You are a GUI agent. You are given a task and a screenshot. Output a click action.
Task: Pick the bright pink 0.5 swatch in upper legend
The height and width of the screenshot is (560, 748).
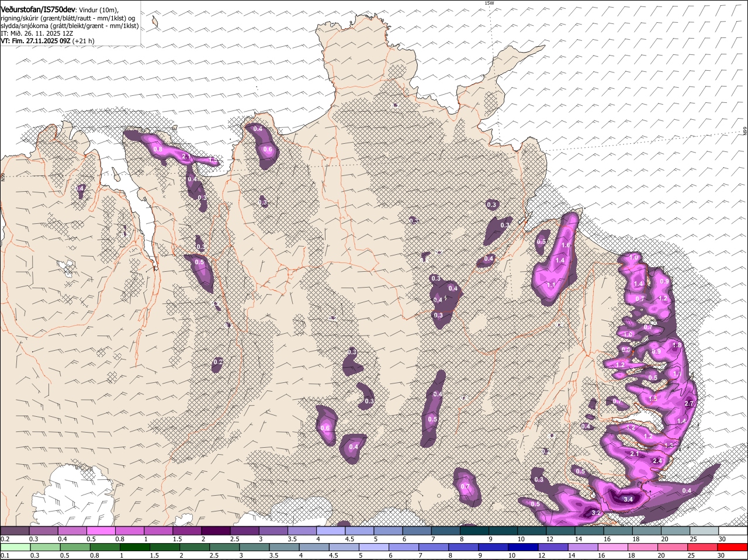point(102,531)
